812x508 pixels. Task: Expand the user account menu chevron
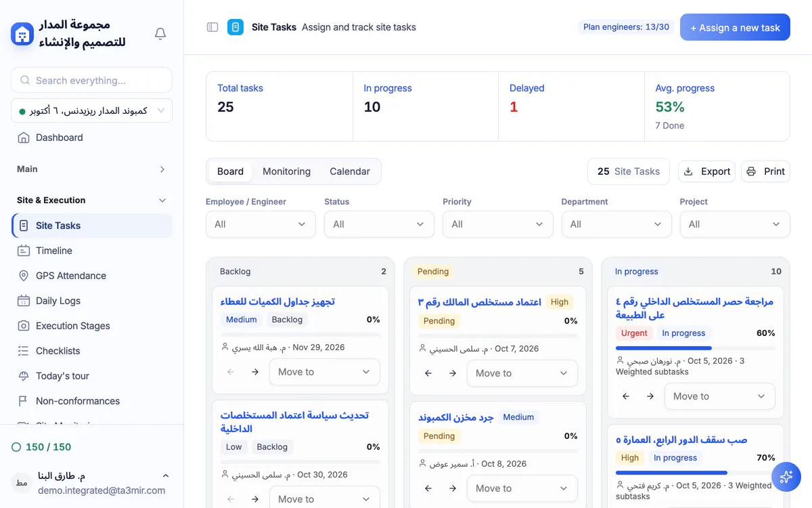tap(166, 476)
